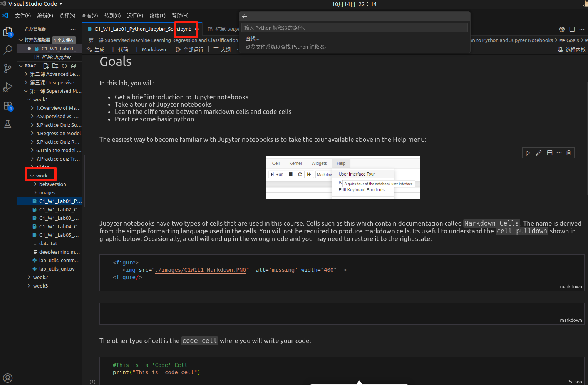Expand the 1.Overview of Ma... folder
588x385 pixels.
click(56, 108)
